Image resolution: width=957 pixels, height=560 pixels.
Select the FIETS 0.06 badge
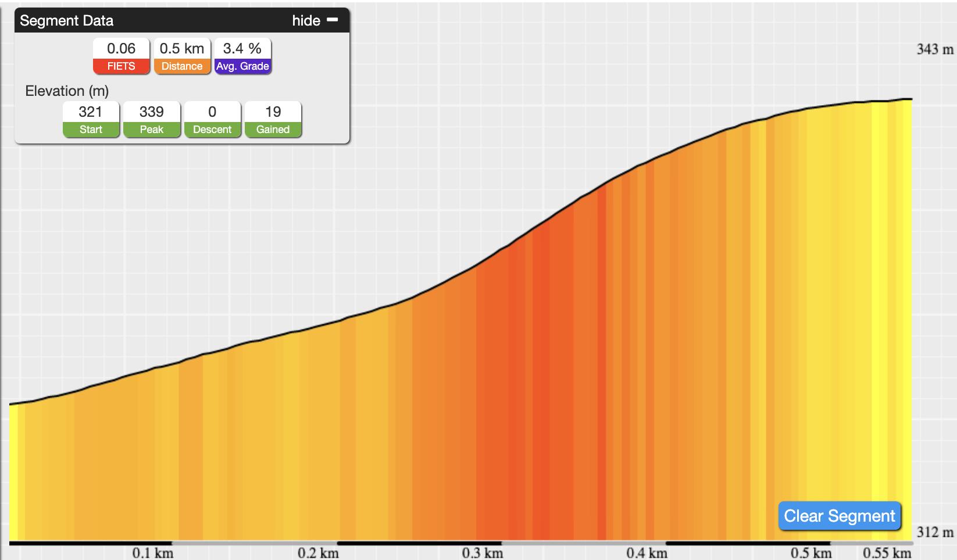click(x=121, y=56)
